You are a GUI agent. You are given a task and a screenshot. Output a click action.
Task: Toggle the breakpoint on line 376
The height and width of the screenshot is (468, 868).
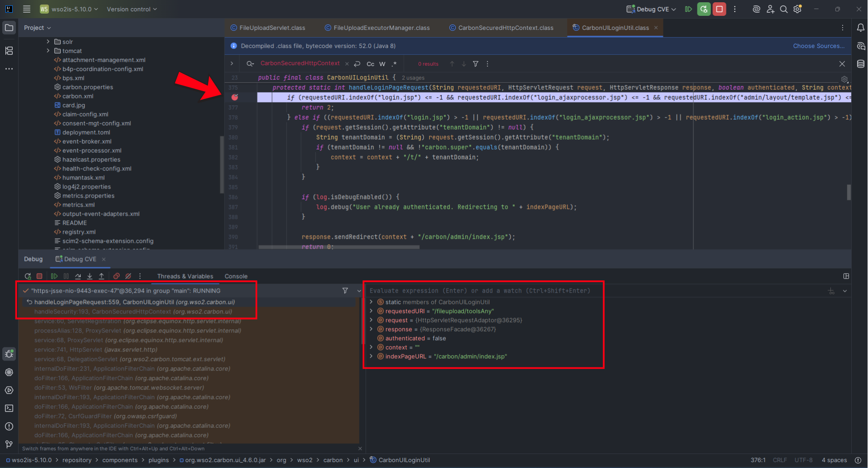tap(234, 97)
